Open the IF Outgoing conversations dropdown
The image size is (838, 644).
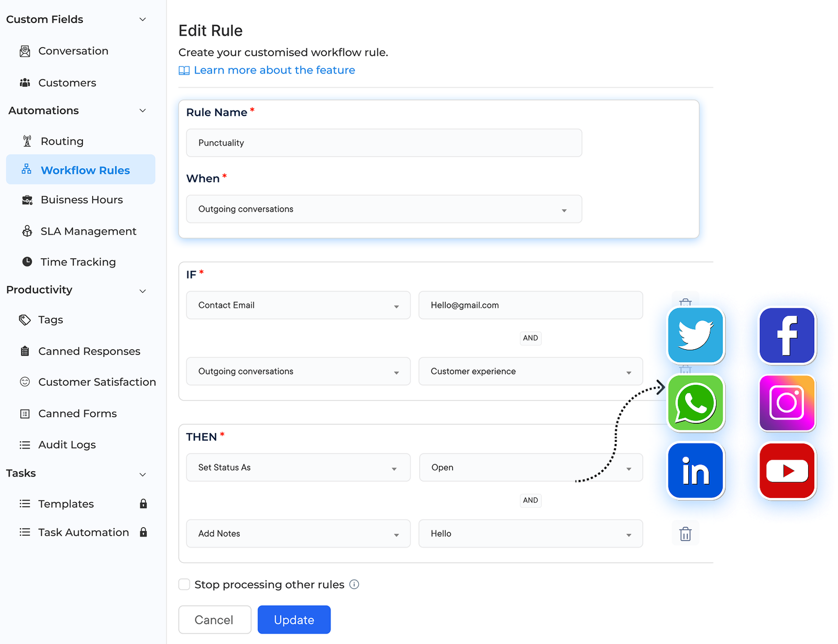coord(299,371)
